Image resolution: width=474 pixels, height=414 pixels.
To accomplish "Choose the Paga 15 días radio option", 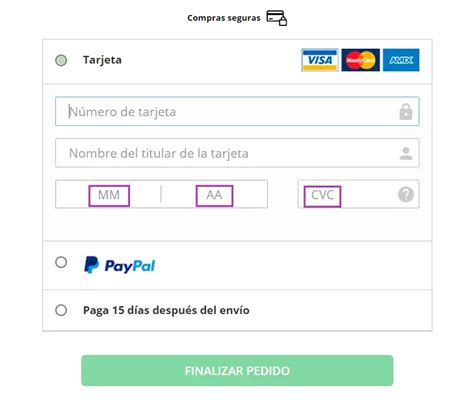I will pyautogui.click(x=61, y=310).
